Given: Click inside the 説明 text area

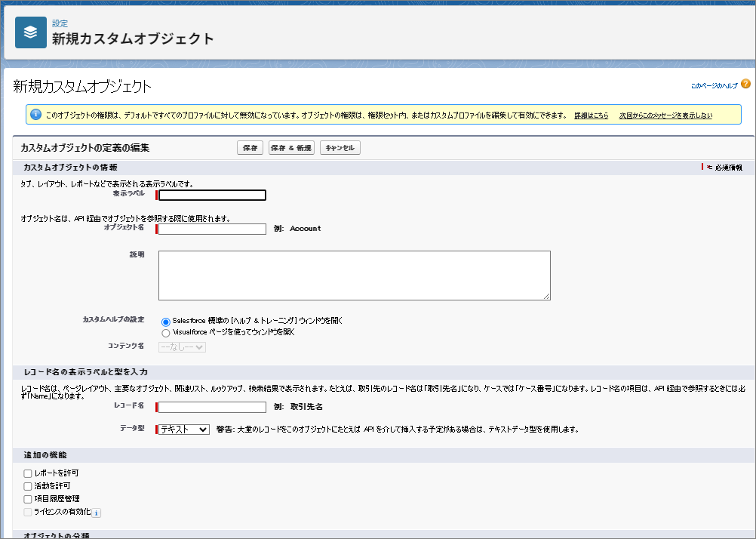Looking at the screenshot, I should (354, 276).
